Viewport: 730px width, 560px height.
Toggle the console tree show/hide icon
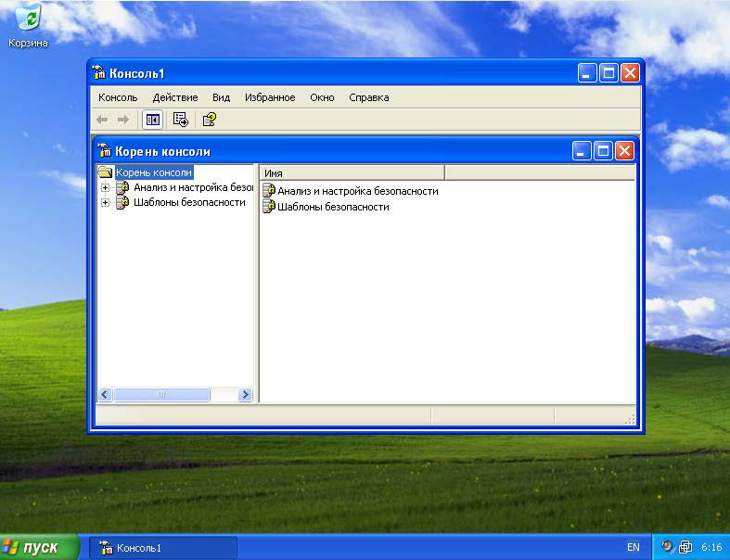(x=152, y=120)
